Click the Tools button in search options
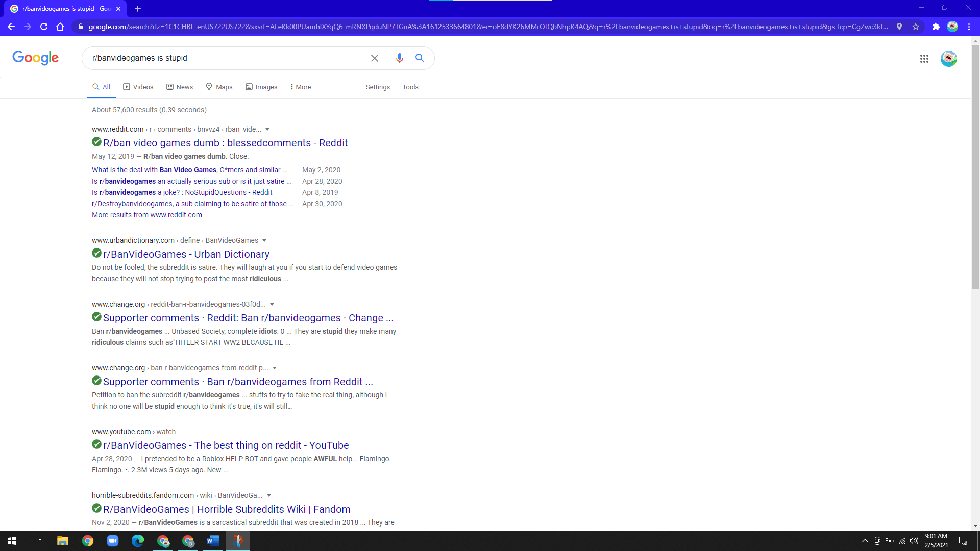Image resolution: width=980 pixels, height=551 pixels. pyautogui.click(x=410, y=87)
